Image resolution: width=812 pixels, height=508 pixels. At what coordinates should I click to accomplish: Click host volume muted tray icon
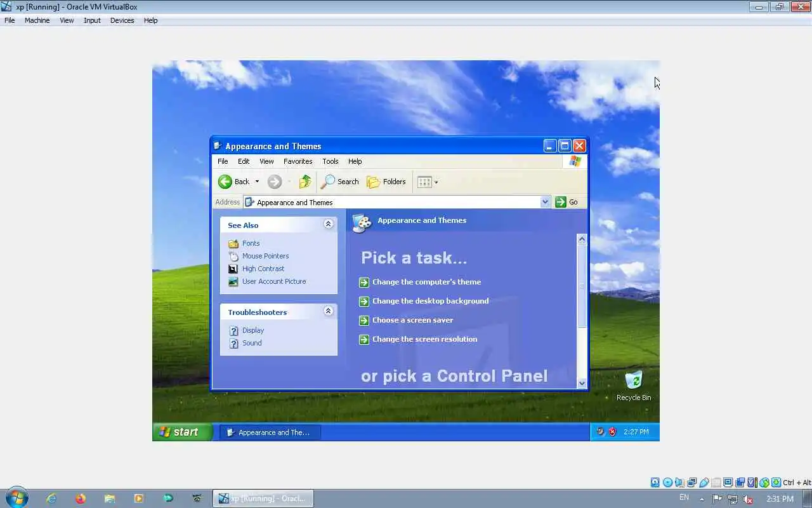pyautogui.click(x=748, y=499)
